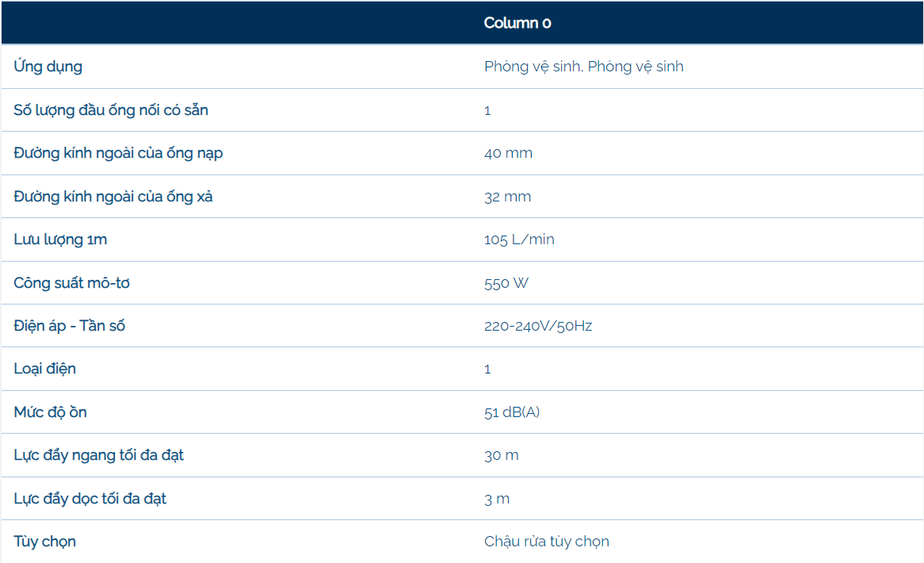Select the 550 W value
This screenshot has height=563, width=924.
pos(506,283)
